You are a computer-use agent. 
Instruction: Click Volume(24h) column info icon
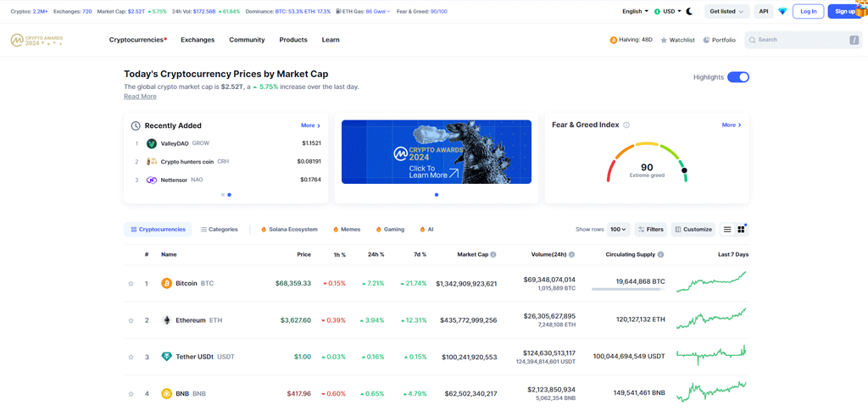572,255
